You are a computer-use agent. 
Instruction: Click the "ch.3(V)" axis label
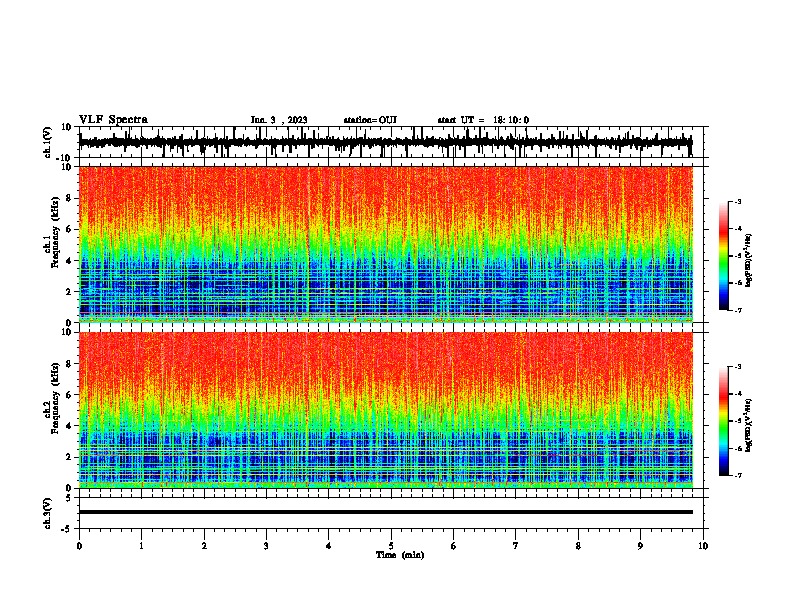coord(48,514)
